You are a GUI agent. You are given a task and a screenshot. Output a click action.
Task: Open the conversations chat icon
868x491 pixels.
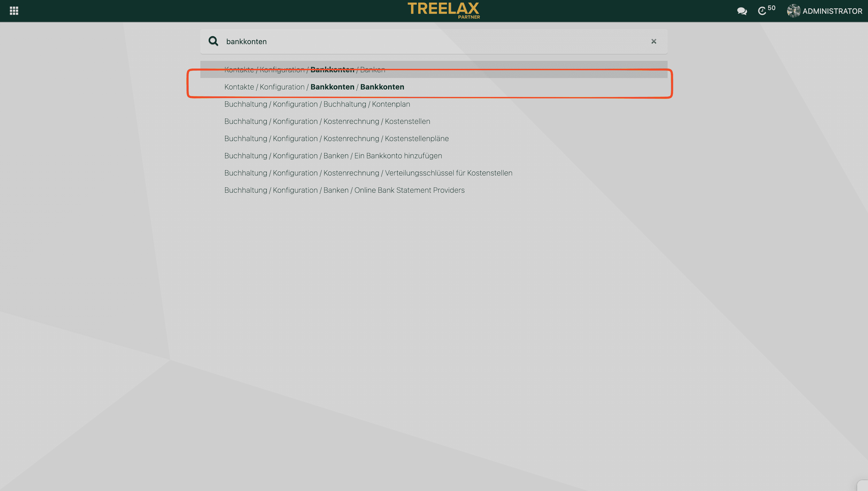click(742, 11)
